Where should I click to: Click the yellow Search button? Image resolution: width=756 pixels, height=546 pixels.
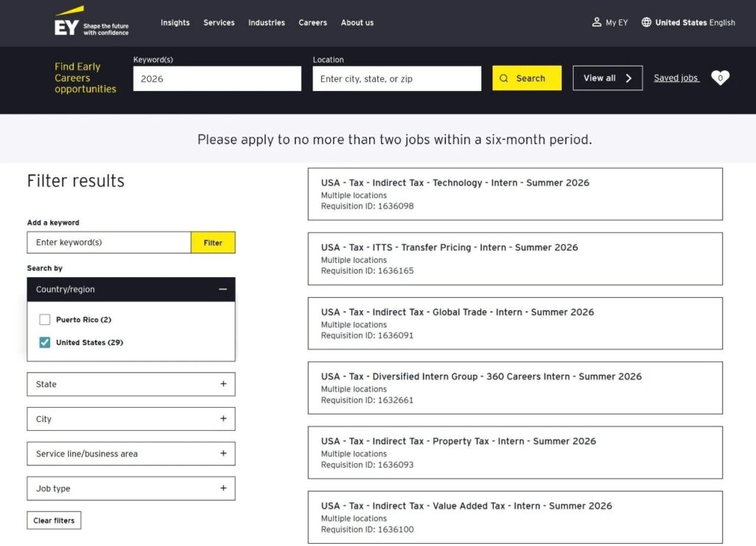pyautogui.click(x=527, y=78)
